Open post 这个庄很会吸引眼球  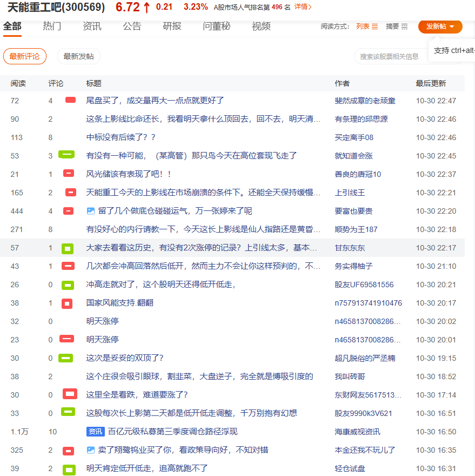(199, 376)
